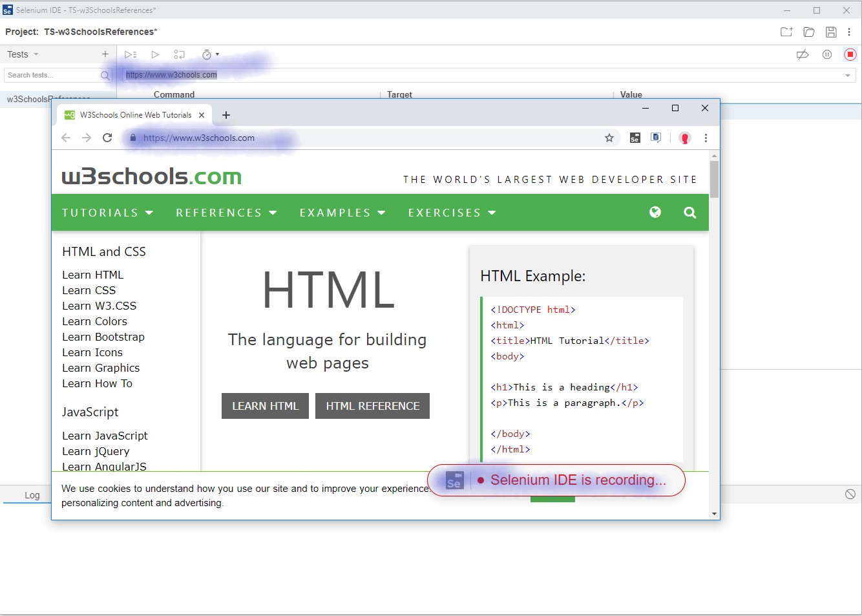
Task: Click the LEARN HTML button
Action: pyautogui.click(x=265, y=406)
